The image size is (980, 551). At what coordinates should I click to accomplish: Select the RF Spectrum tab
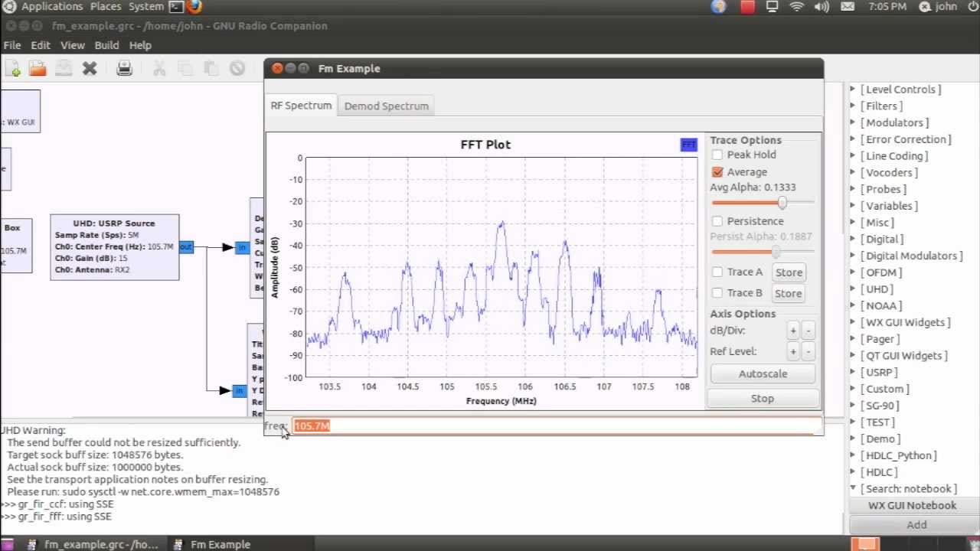pyautogui.click(x=301, y=106)
